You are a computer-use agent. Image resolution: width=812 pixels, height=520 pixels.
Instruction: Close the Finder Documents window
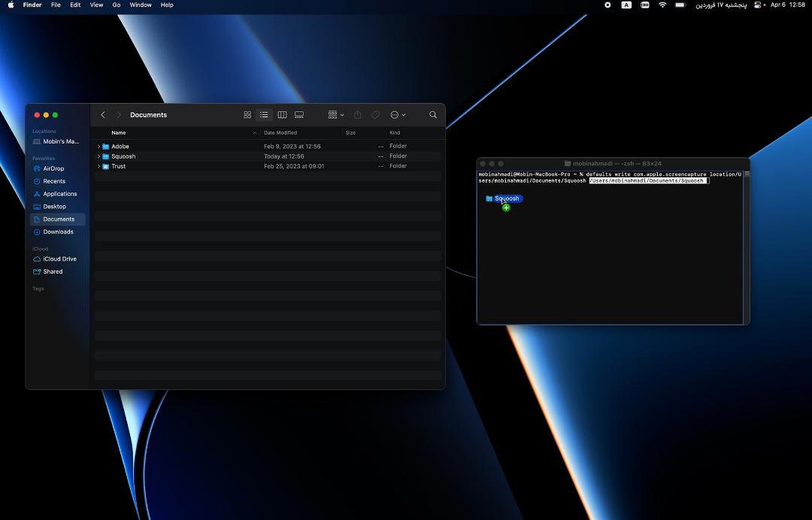pyautogui.click(x=37, y=115)
